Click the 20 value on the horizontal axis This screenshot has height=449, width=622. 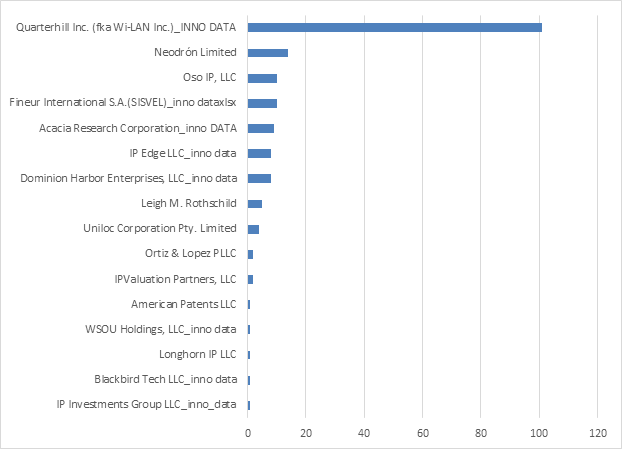[x=306, y=433]
